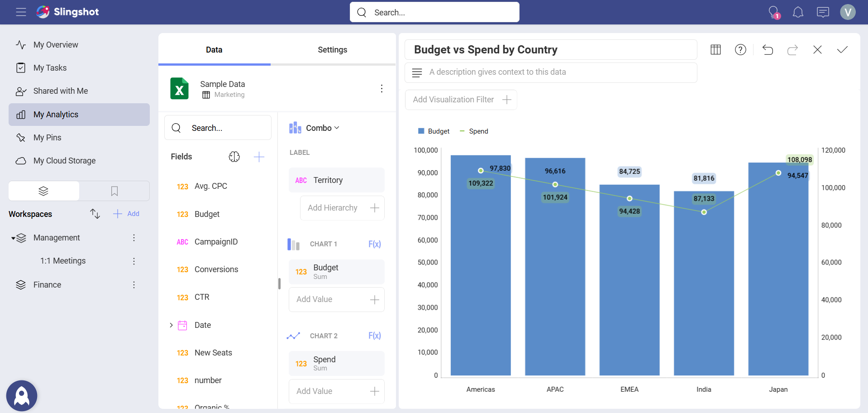Image resolution: width=868 pixels, height=413 pixels.
Task: Open the notifications bell
Action: [798, 12]
